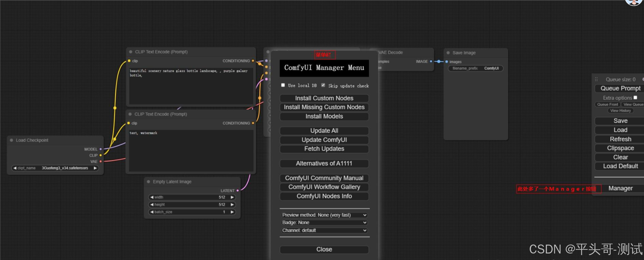This screenshot has width=644, height=260.
Task: Toggle Extra options checkbox in queue panel
Action: point(635,98)
